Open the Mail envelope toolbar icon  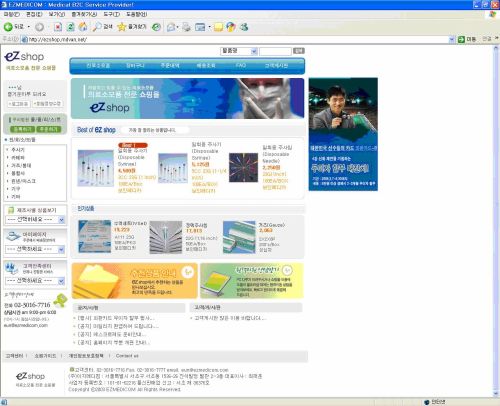coord(171,27)
